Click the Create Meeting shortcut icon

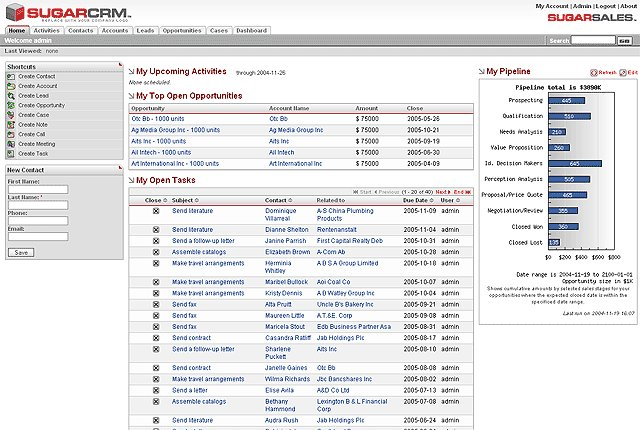(x=11, y=144)
